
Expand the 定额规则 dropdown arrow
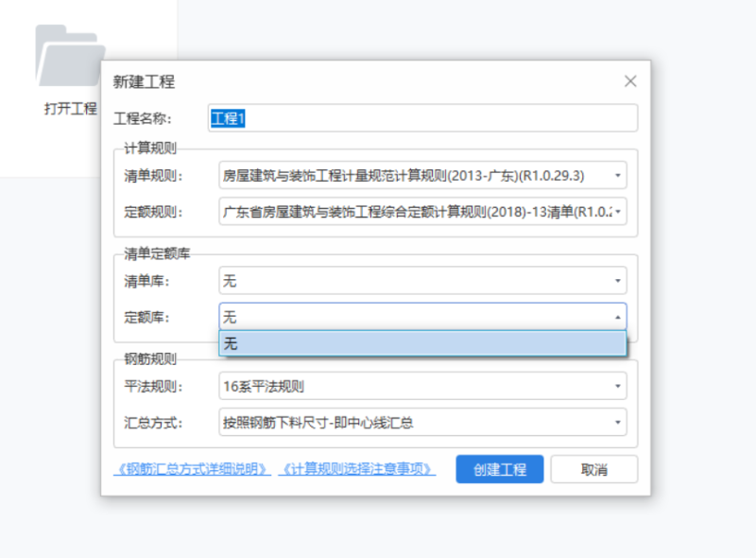pyautogui.click(x=619, y=212)
